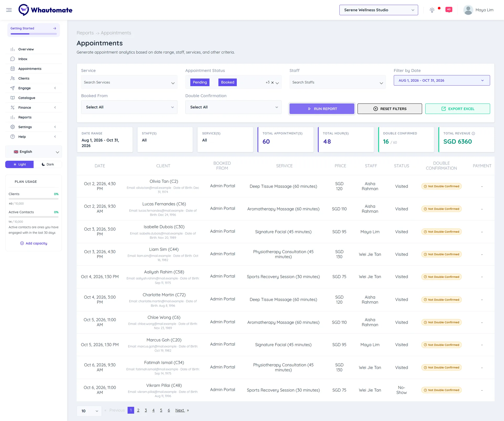Open the notifications badge showing 40

point(449,9)
